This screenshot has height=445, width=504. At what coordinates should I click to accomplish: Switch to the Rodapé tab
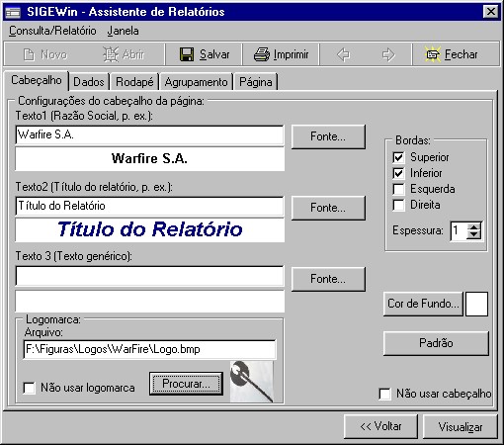pos(134,82)
